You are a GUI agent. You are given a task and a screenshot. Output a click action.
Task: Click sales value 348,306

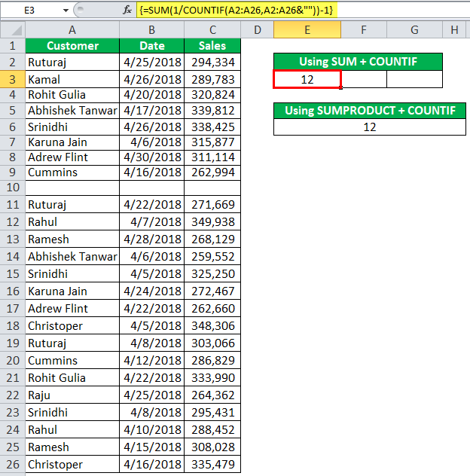(x=212, y=325)
